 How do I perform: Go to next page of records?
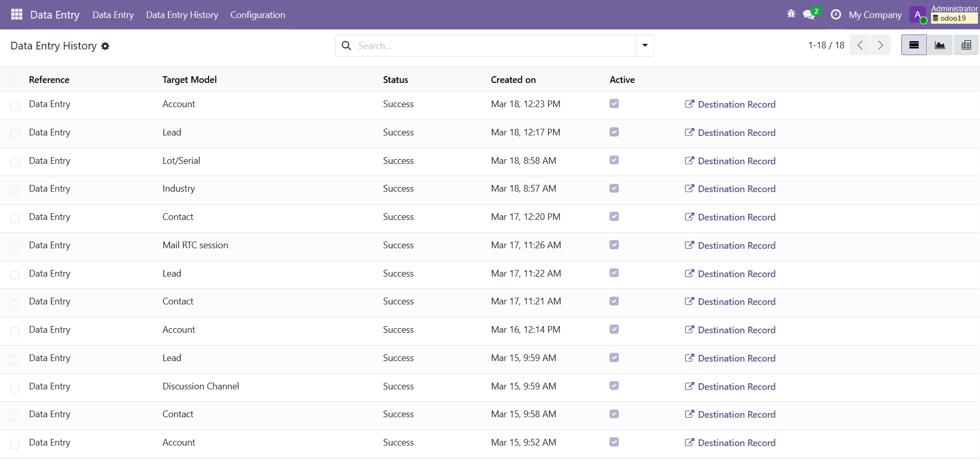[881, 45]
